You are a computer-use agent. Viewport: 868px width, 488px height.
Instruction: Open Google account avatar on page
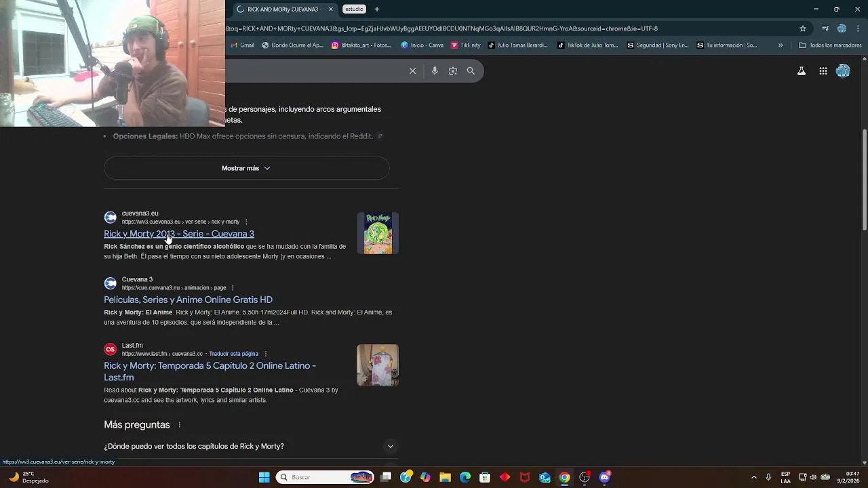843,71
